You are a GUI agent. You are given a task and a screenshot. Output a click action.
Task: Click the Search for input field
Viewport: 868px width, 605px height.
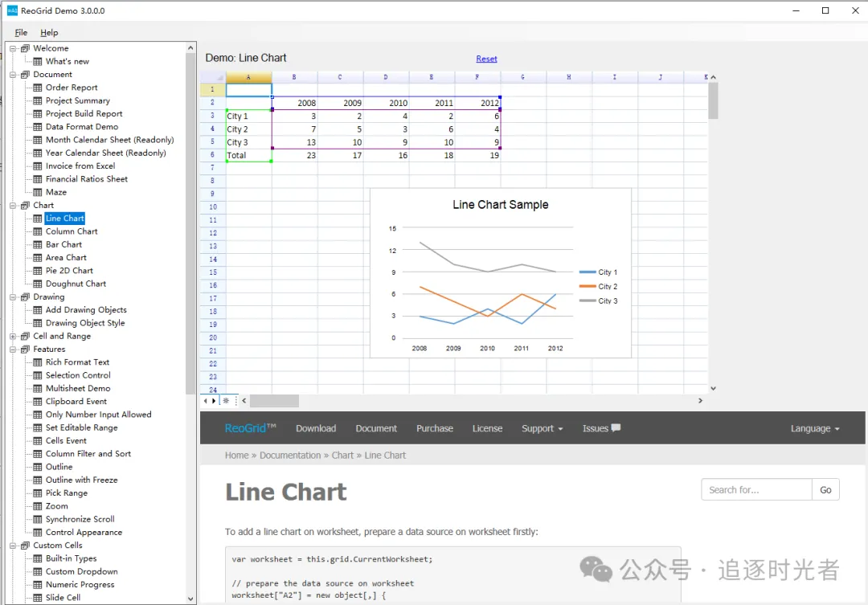(x=755, y=489)
